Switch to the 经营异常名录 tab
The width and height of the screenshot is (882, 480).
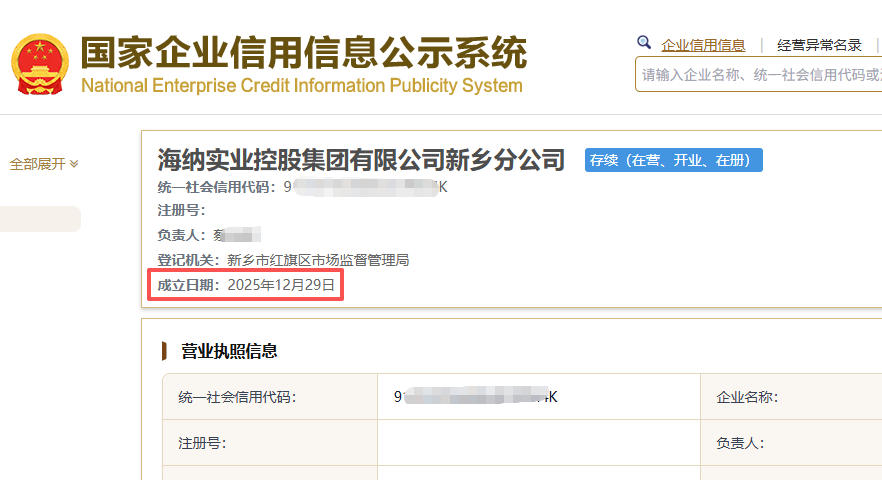(819, 45)
